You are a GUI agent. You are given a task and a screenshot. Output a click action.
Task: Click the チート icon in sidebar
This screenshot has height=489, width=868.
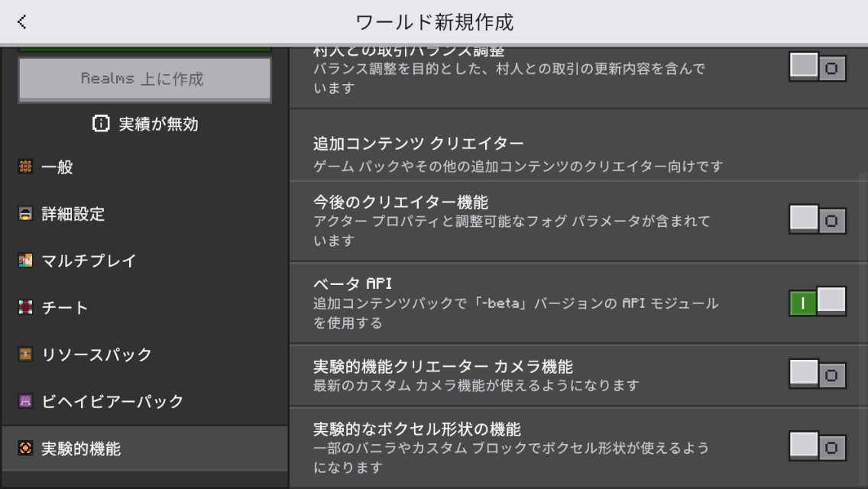pos(25,307)
